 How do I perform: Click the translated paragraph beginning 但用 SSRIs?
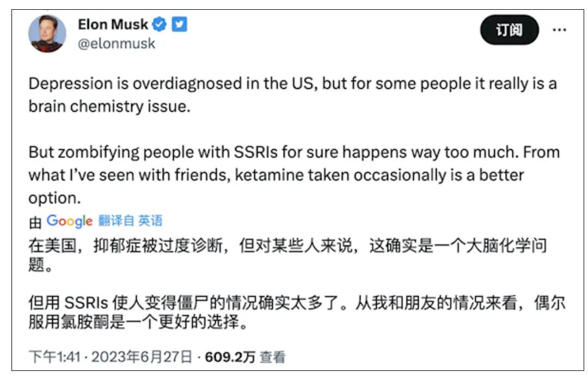coord(297,312)
